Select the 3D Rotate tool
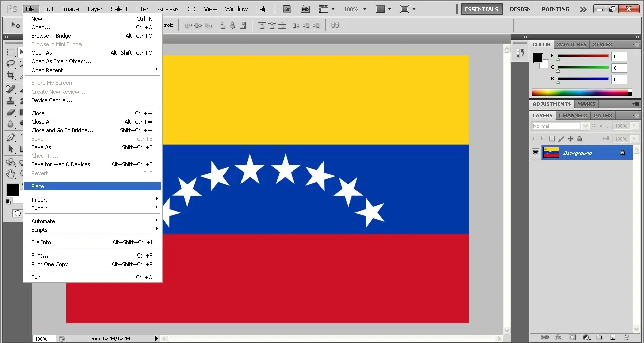The width and height of the screenshot is (644, 343). 11,162
